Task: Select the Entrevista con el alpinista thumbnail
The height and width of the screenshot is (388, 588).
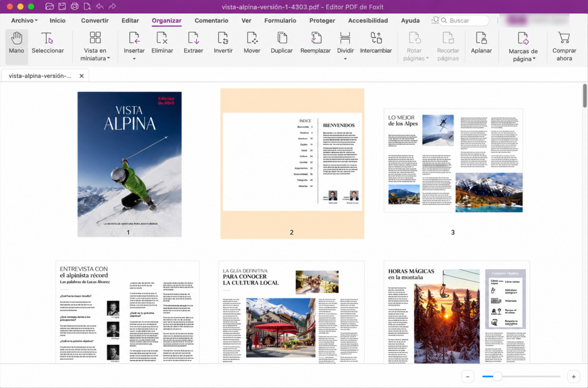Action: click(x=127, y=312)
